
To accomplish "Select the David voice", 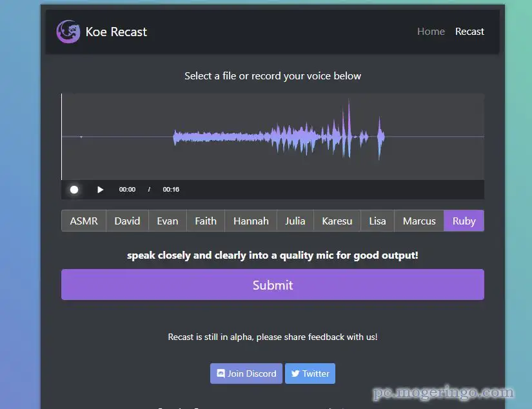I will 127,221.
